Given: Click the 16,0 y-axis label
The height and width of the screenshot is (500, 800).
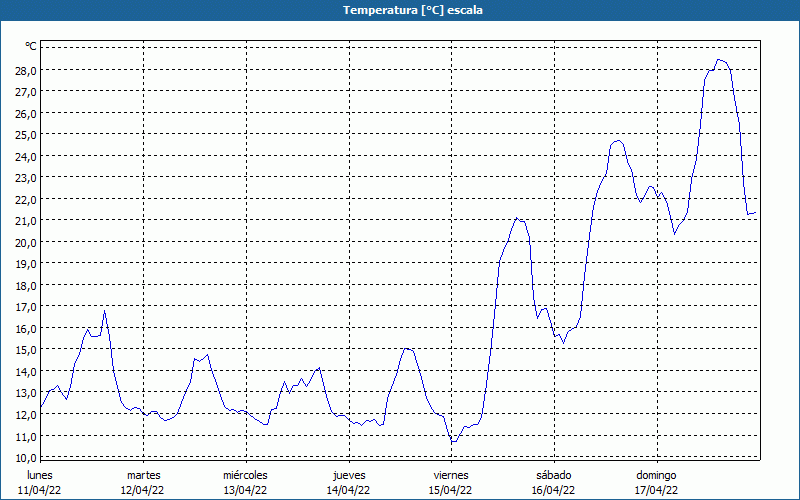Looking at the screenshot, I should tap(27, 329).
